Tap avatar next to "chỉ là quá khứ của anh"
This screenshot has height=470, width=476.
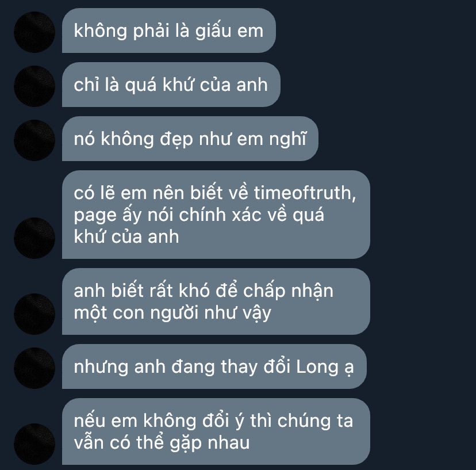pyautogui.click(x=34, y=86)
